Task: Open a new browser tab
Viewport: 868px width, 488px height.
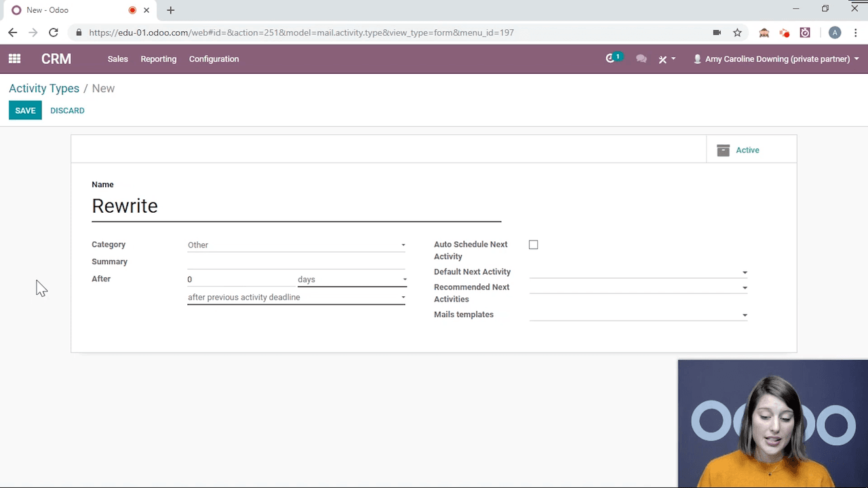Action: (x=170, y=10)
